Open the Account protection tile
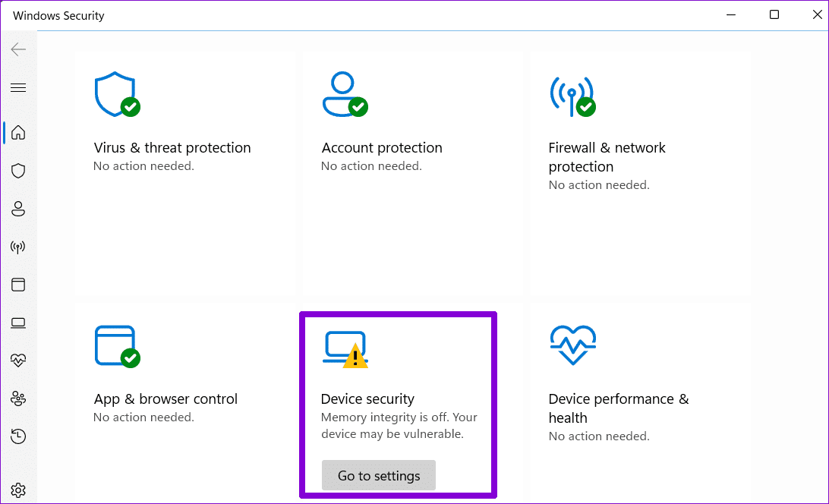 tap(382, 148)
